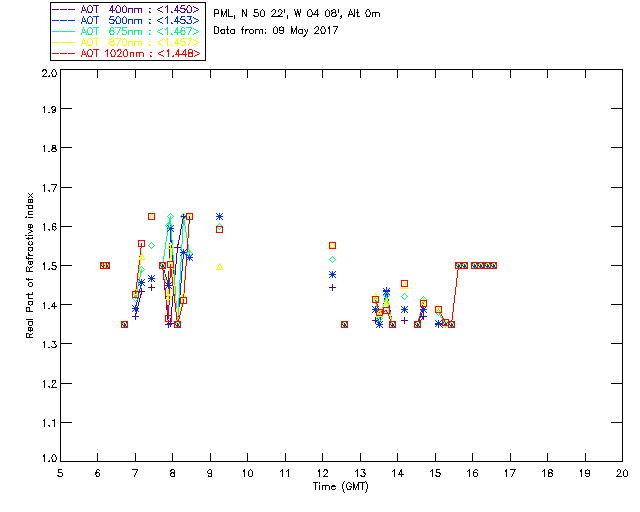Image resolution: width=640 pixels, height=512 pixels.
Task: Click the 1.8 y-axis tick label
Action: tap(49, 148)
